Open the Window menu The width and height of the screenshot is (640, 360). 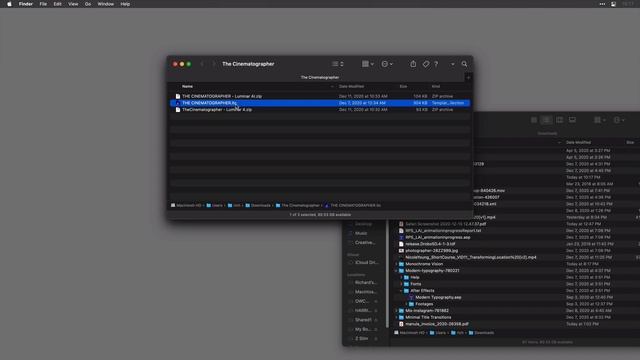[x=106, y=4]
